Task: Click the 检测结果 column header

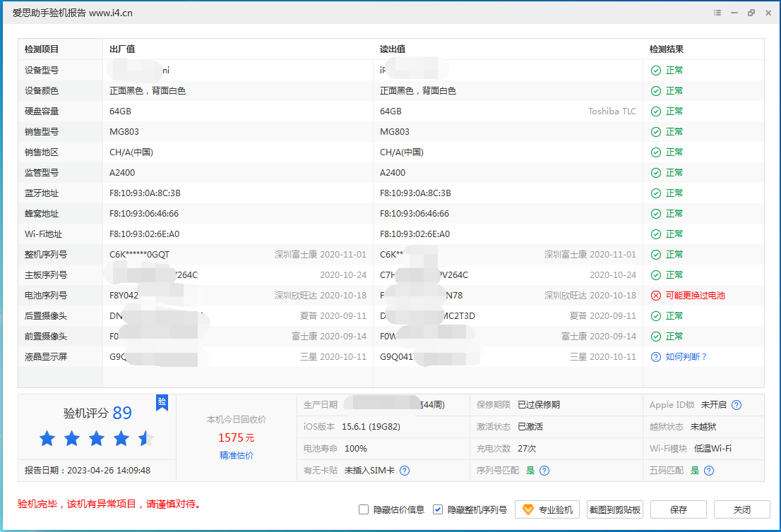Action: point(667,49)
